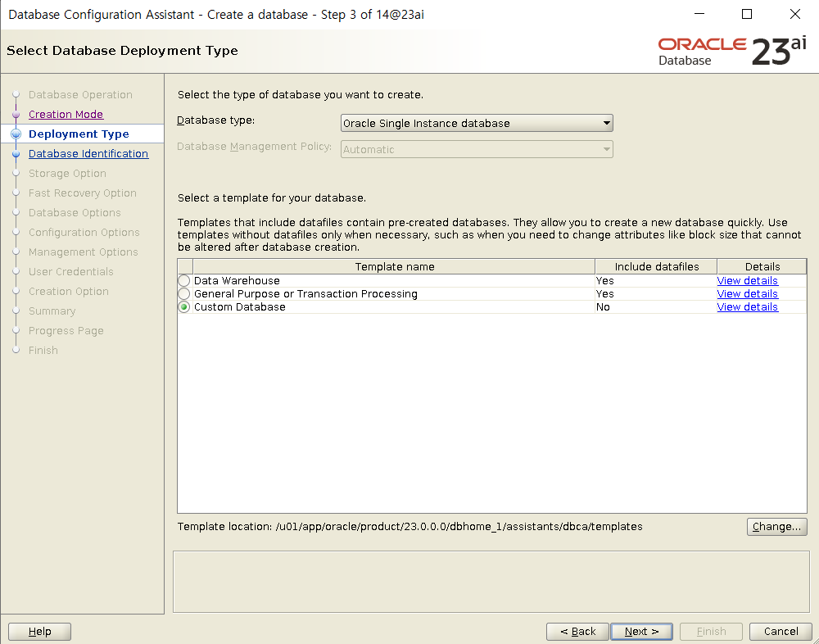This screenshot has height=644, width=819.
Task: Open the Database type dropdown
Action: (x=477, y=124)
